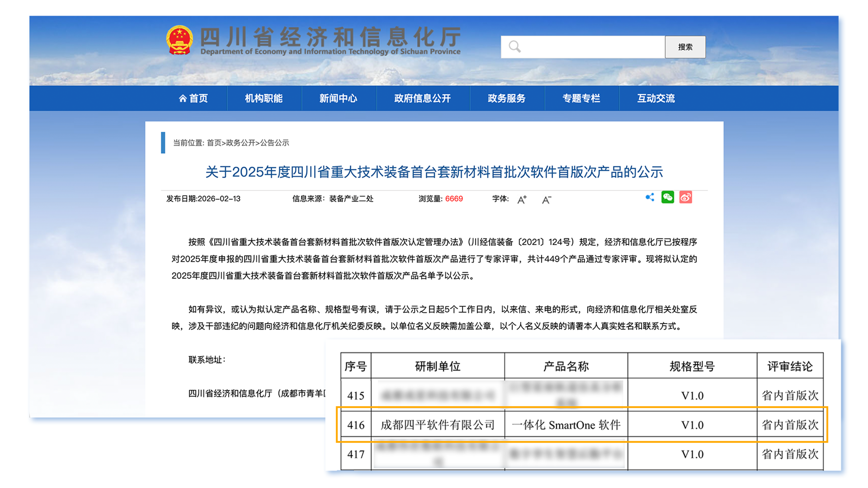This screenshot has height=488, width=868.
Task: Click the 评审结论 column header
Action: 790,366
